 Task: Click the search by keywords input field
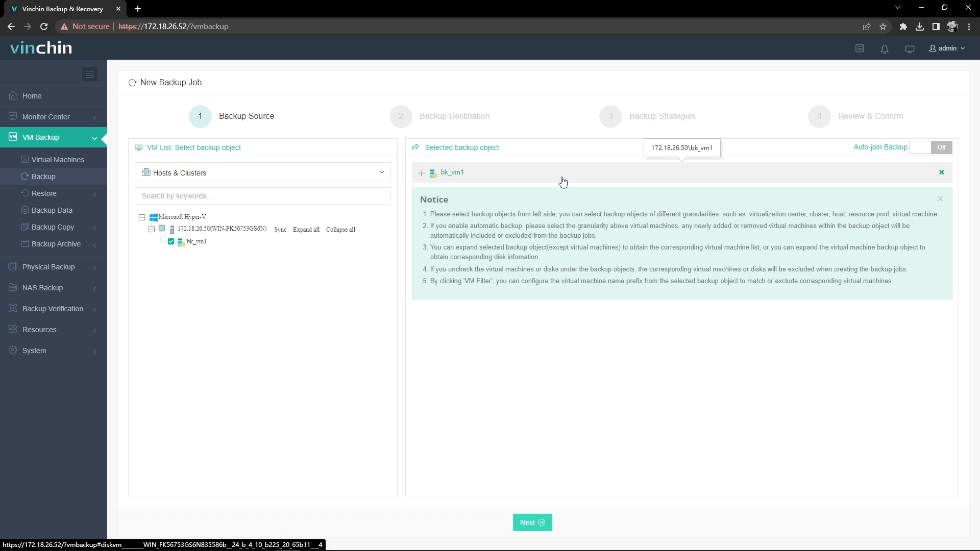point(262,196)
